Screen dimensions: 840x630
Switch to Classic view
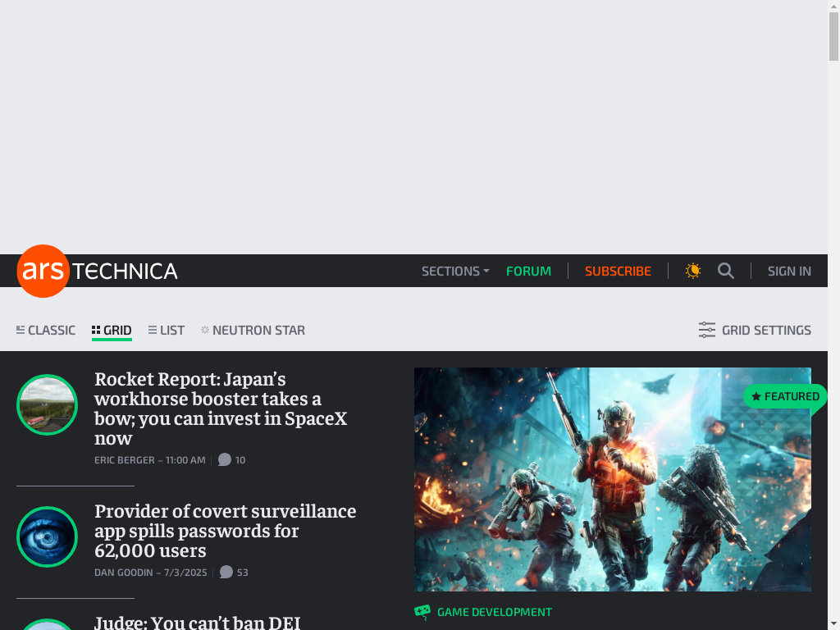(46, 330)
